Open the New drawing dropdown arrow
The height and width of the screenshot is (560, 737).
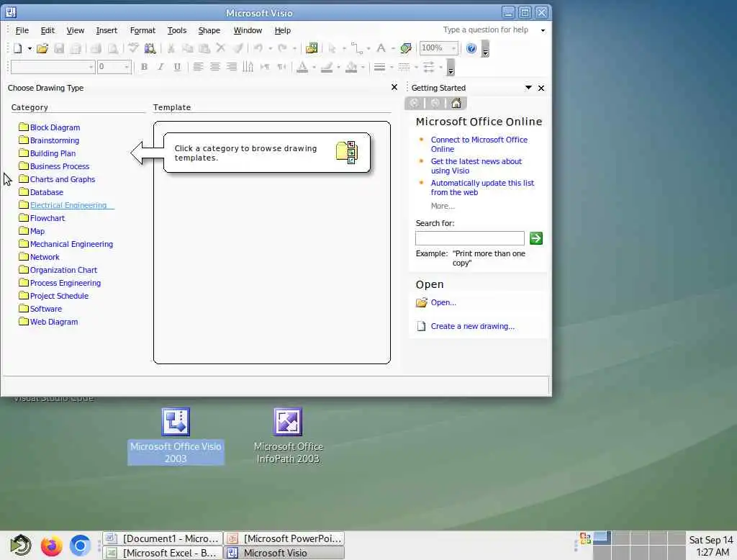pyautogui.click(x=30, y=48)
